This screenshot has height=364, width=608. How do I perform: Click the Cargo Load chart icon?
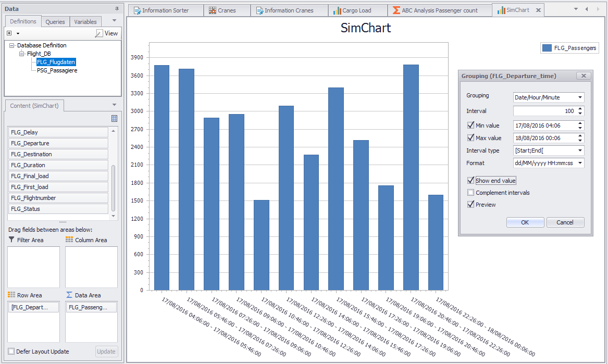click(x=337, y=10)
